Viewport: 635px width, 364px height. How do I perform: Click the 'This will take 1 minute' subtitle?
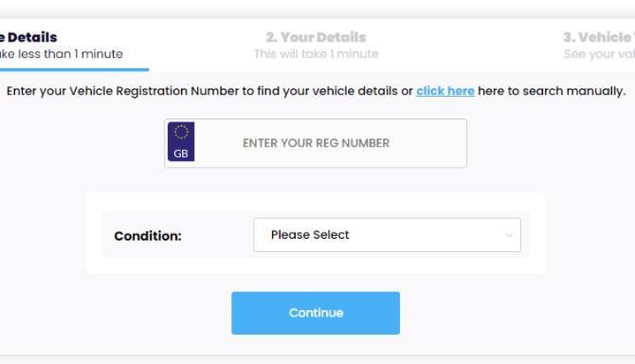tap(317, 54)
